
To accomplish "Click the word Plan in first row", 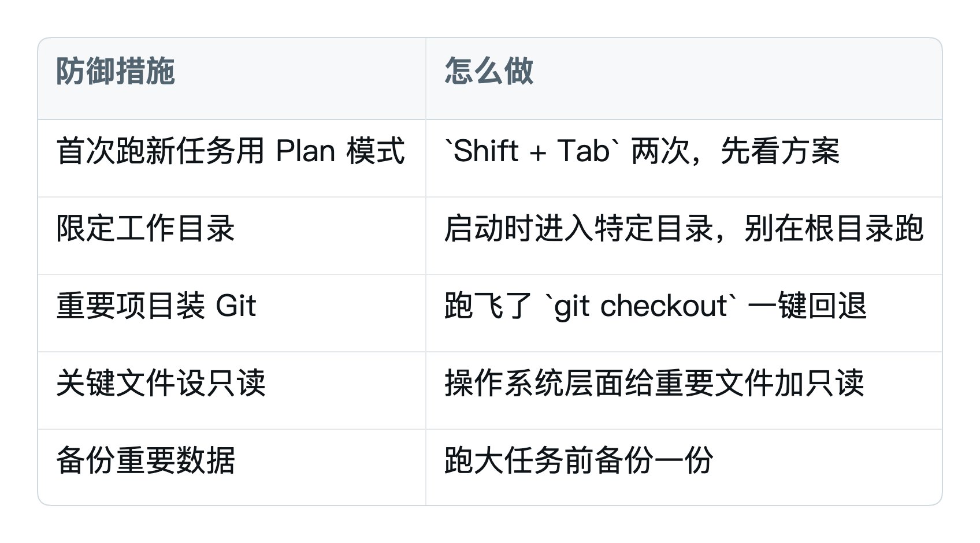I will tap(306, 151).
